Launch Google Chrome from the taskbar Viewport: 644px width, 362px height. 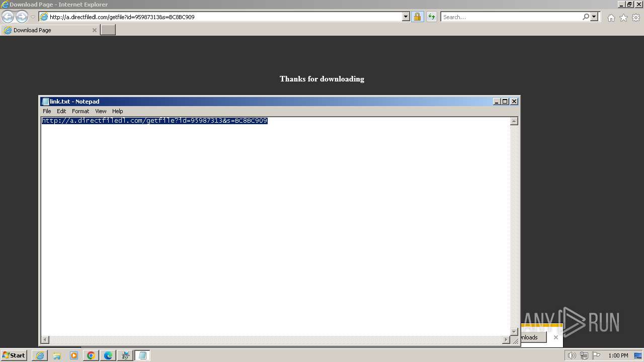point(91,355)
